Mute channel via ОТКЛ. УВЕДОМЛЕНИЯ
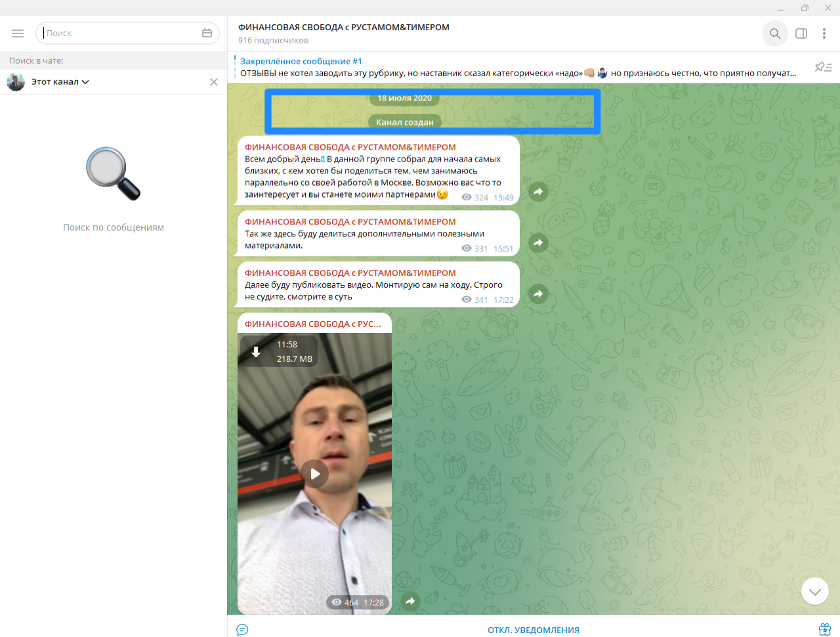The image size is (840, 637). click(533, 629)
